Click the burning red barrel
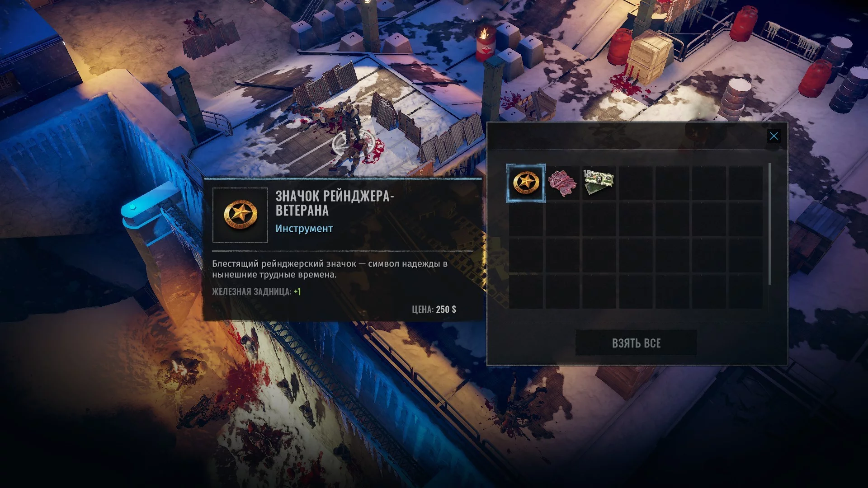This screenshot has width=868, height=488. coord(485,43)
